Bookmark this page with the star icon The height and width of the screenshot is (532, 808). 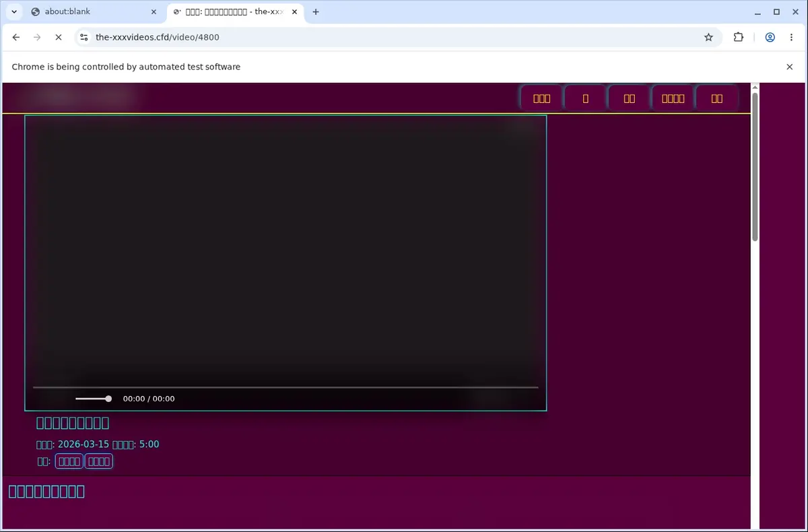coord(708,38)
